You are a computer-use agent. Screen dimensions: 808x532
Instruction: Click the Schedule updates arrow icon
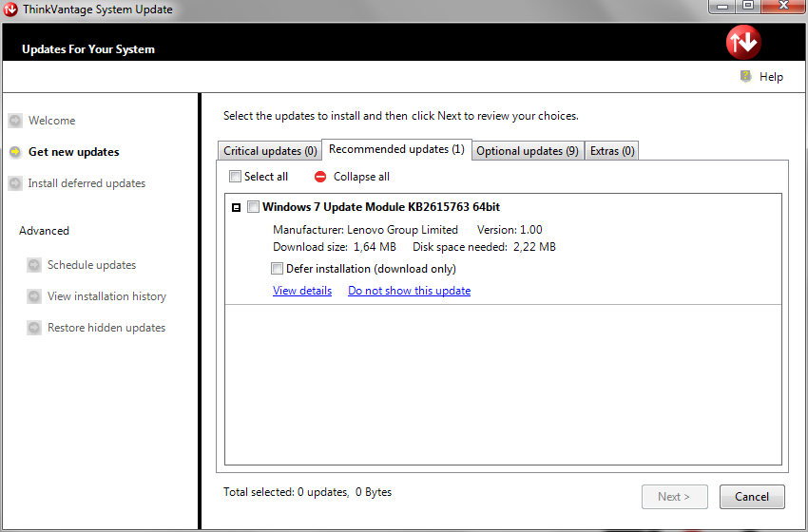pos(34,265)
